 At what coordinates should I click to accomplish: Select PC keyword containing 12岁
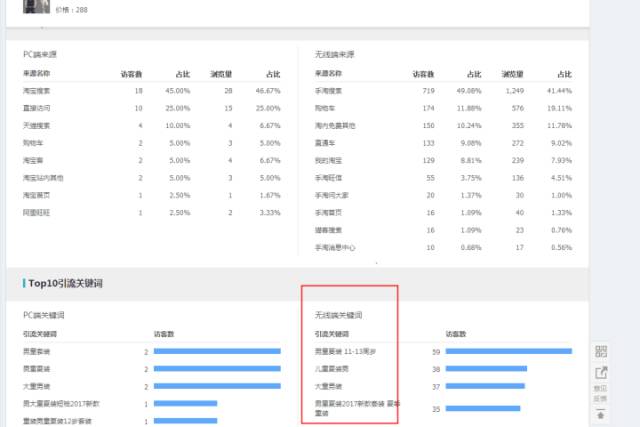57,421
